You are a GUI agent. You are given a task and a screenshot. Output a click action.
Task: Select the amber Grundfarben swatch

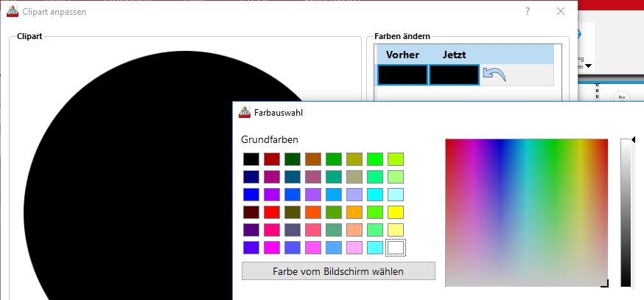click(354, 212)
